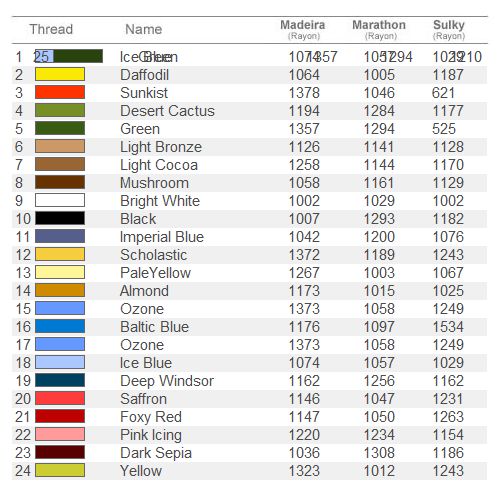Select Sulky value 1076 for Imperial Blue
This screenshot has width=500, height=492.
pyautogui.click(x=448, y=237)
